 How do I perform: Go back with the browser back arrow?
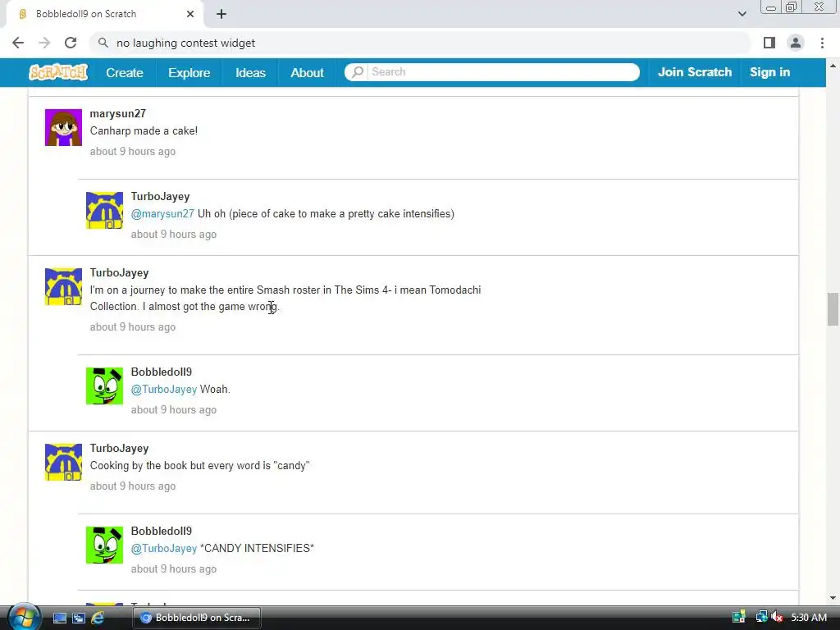[18, 43]
